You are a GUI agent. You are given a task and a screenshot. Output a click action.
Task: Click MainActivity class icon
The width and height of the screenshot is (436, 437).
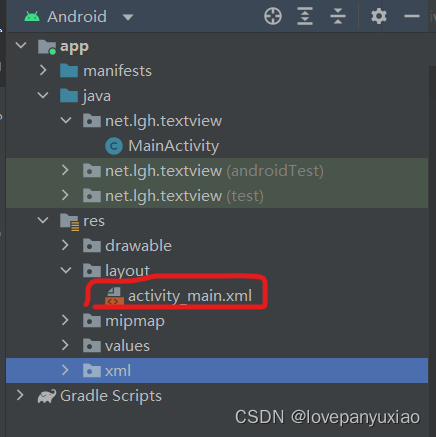coord(114,146)
